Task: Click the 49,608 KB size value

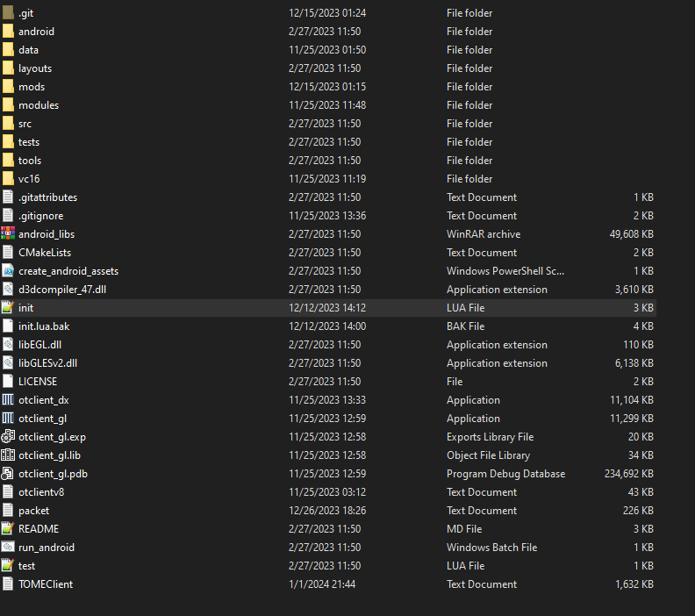Action: [631, 234]
